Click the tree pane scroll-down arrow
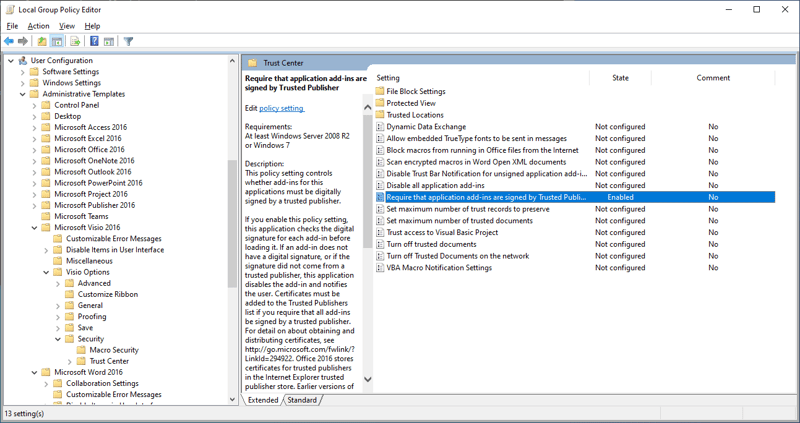The image size is (800, 423). click(x=233, y=400)
